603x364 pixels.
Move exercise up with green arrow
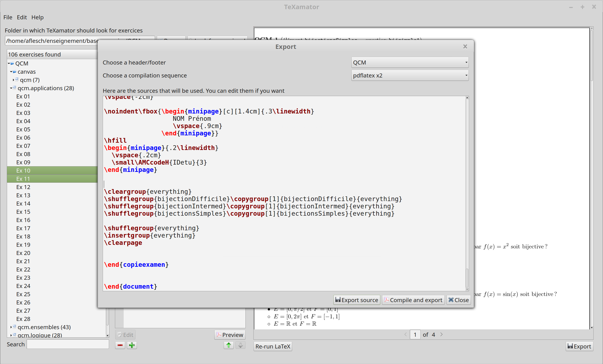pos(228,345)
